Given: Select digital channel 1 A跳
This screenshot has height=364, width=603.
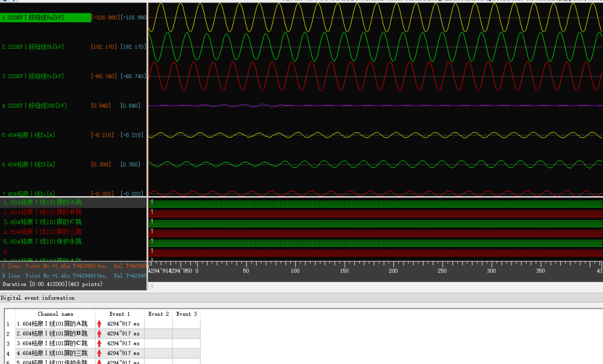Looking at the screenshot, I should pyautogui.click(x=42, y=203).
